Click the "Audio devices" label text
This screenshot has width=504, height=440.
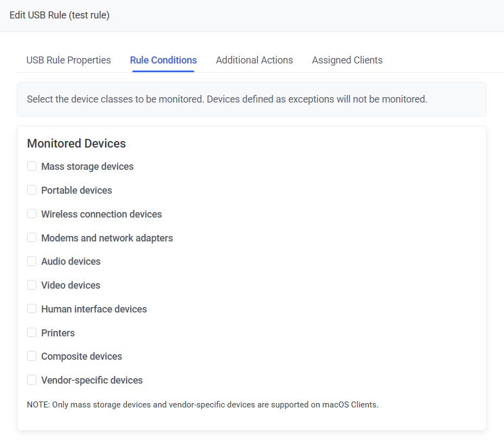71,262
